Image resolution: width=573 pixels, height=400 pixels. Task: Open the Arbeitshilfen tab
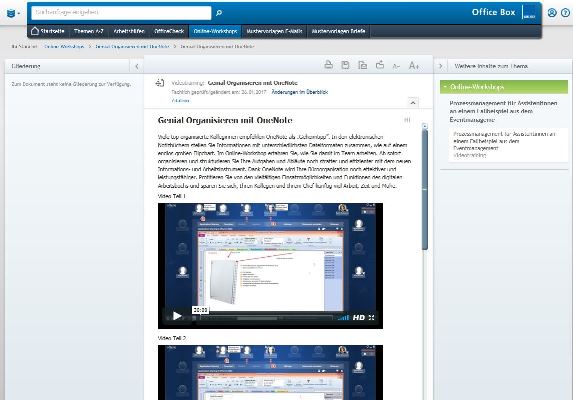[x=129, y=31]
